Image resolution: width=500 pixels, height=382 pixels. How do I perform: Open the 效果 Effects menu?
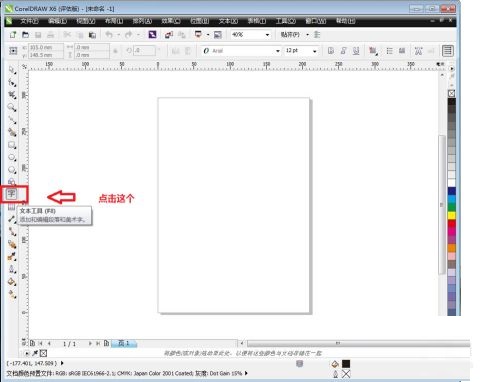coord(171,21)
